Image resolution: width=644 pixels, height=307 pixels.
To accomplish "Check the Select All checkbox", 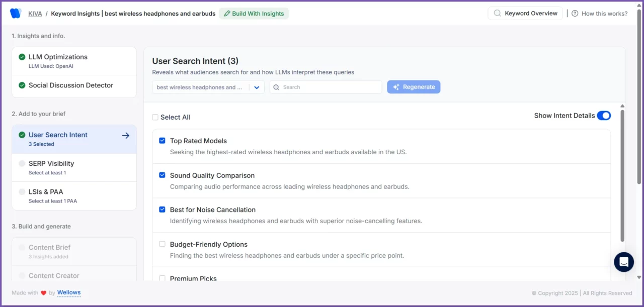I will tap(155, 117).
